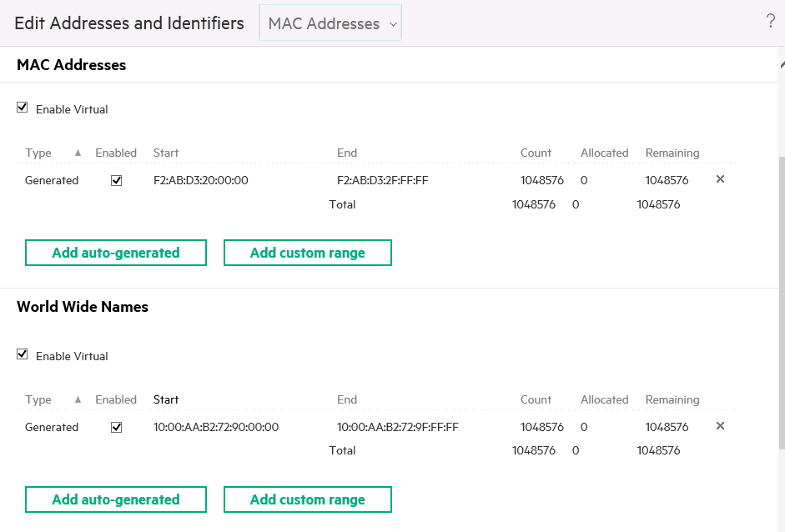Screen dimensions: 785x532
Task: Click the dropdown chevron next to MAC Addresses
Action: 392,23
